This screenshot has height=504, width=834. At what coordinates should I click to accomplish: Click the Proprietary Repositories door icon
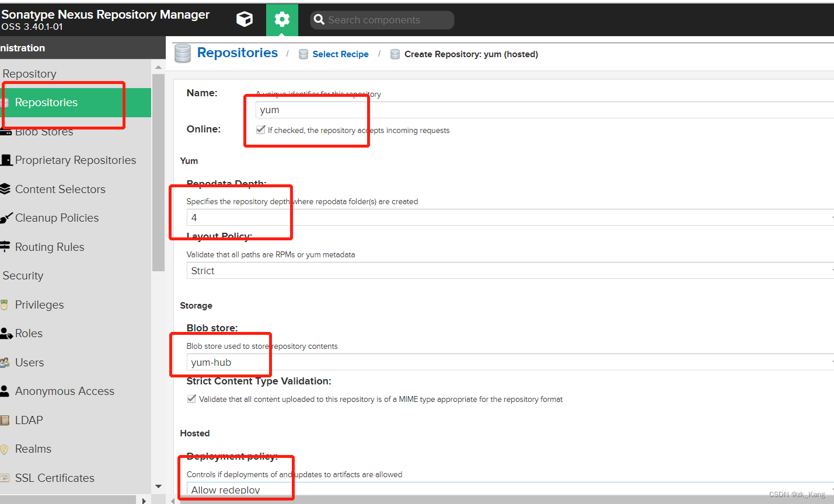pyautogui.click(x=6, y=160)
